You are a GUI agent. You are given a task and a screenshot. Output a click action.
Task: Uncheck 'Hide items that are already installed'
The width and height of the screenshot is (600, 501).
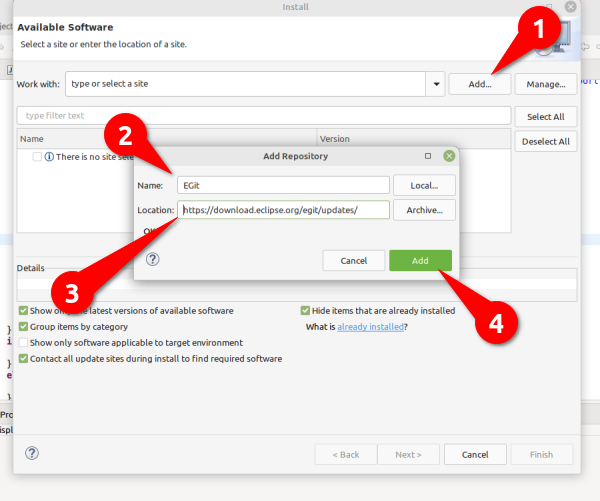click(306, 311)
